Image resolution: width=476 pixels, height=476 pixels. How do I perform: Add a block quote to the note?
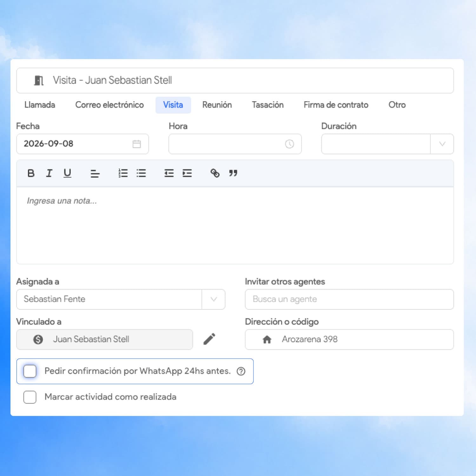tap(233, 173)
